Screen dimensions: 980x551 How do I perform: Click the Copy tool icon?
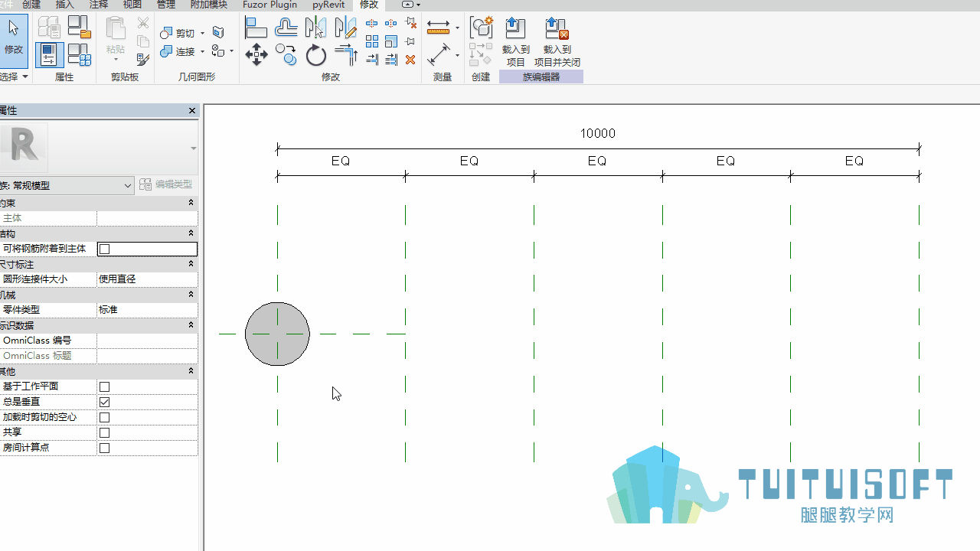pos(286,55)
